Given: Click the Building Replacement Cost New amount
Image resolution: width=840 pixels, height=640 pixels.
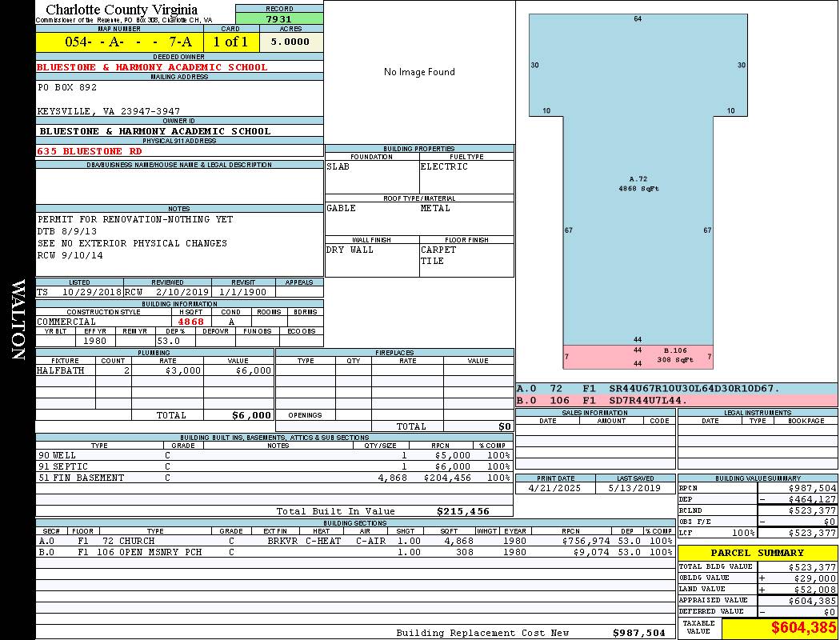Looking at the screenshot, I should 638,633.
